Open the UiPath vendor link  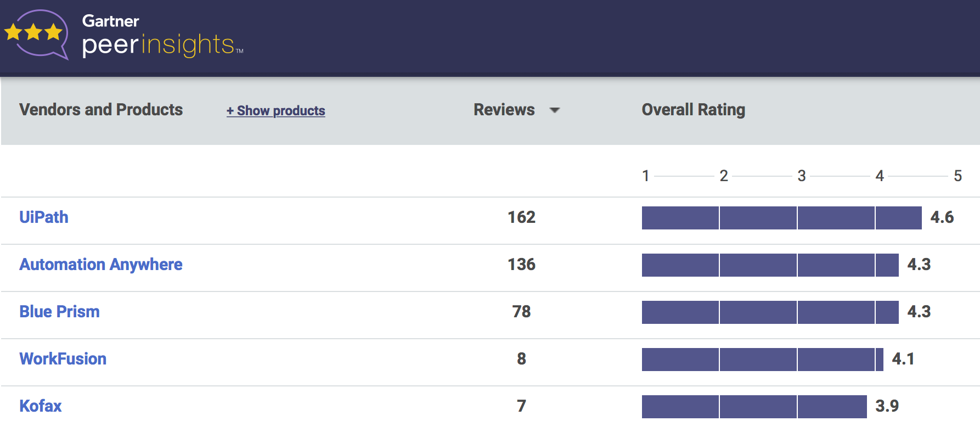[x=44, y=217]
